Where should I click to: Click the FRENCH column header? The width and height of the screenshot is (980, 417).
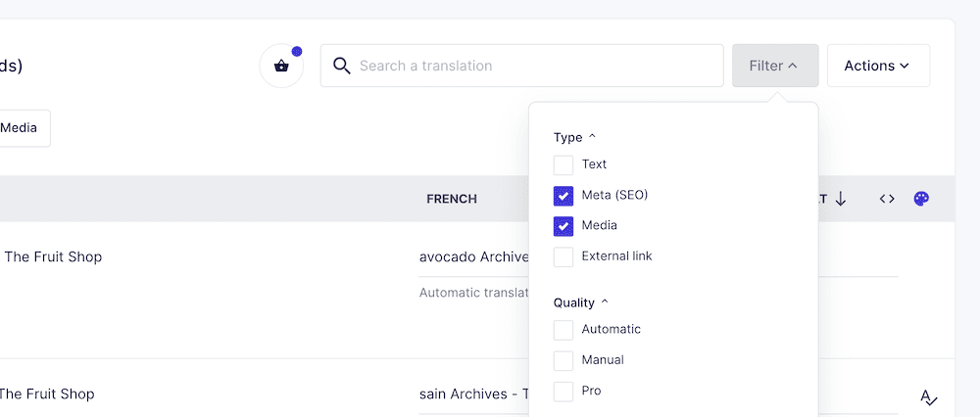(452, 199)
